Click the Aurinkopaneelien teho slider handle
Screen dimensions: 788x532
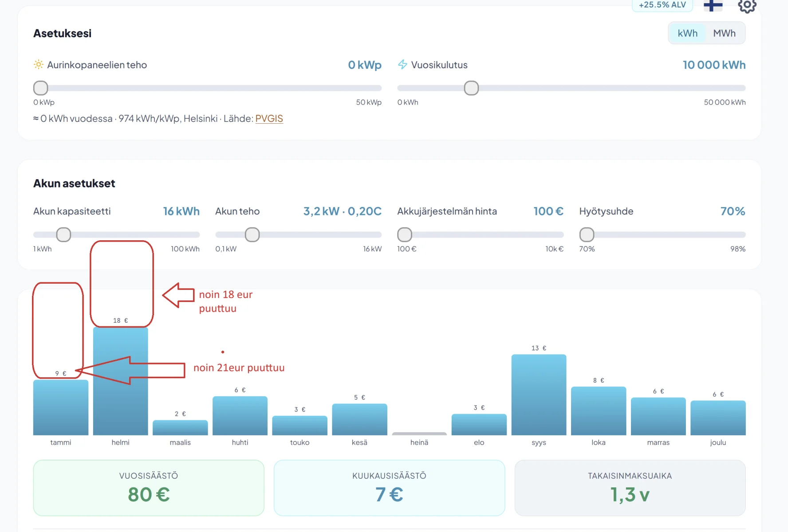pos(41,88)
